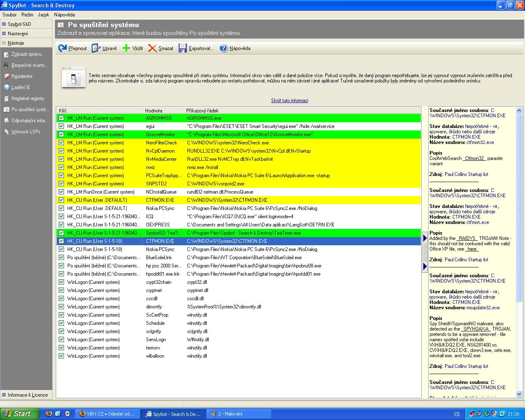
Task: Click the red X Smazat icon
Action: tap(153, 48)
